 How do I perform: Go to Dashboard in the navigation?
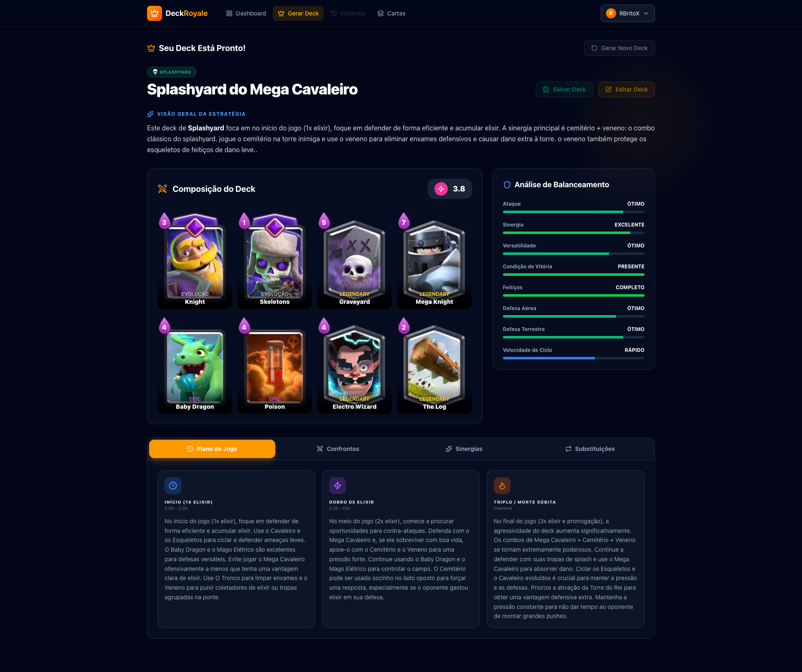coord(246,13)
